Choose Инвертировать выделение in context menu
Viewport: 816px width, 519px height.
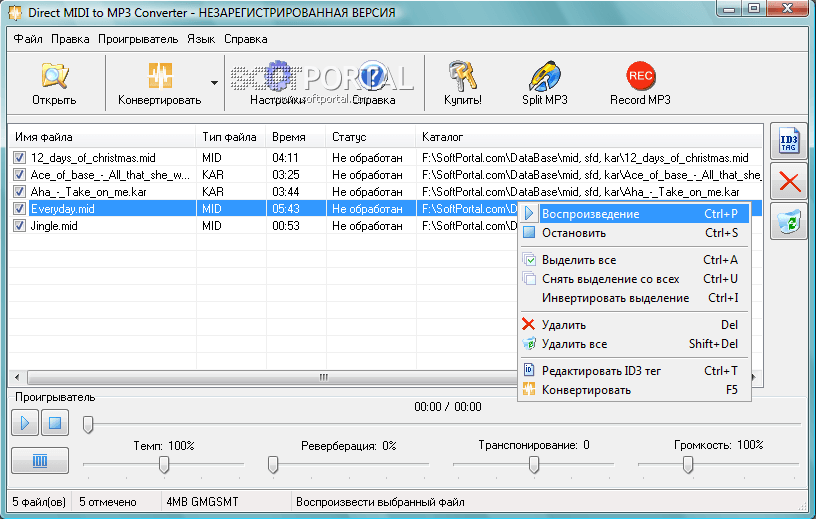[634, 298]
